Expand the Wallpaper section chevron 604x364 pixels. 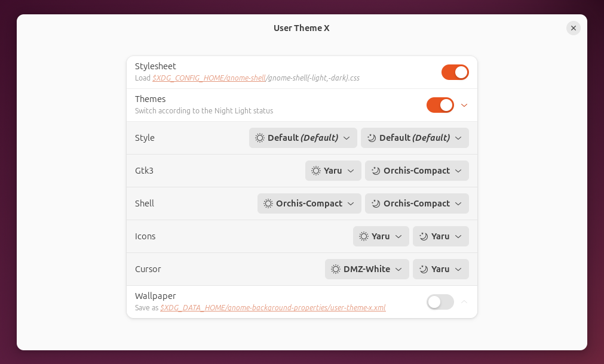coord(464,302)
